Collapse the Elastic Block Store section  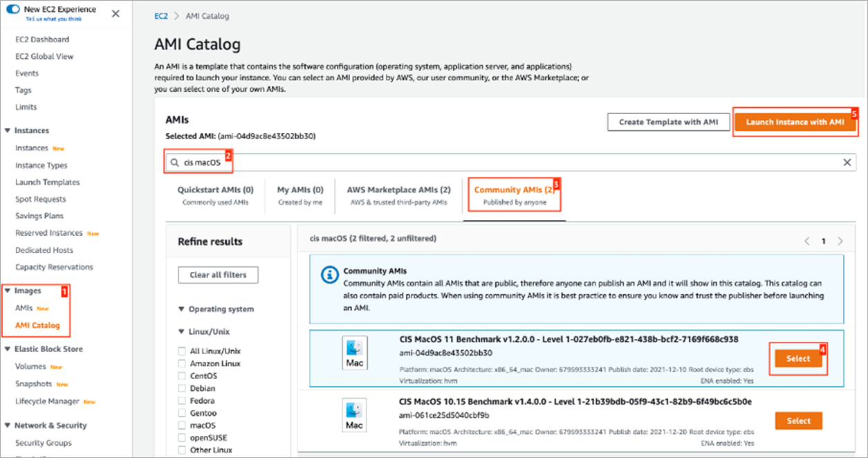coord(8,349)
